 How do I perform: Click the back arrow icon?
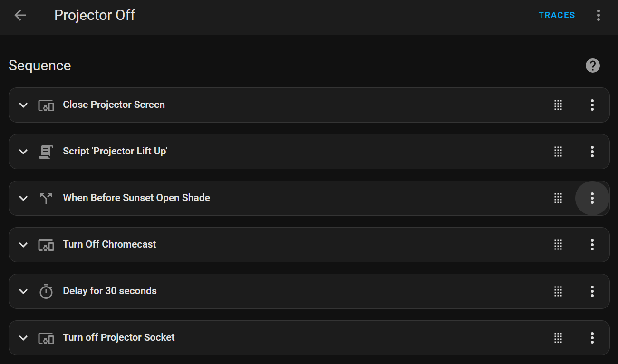20,15
